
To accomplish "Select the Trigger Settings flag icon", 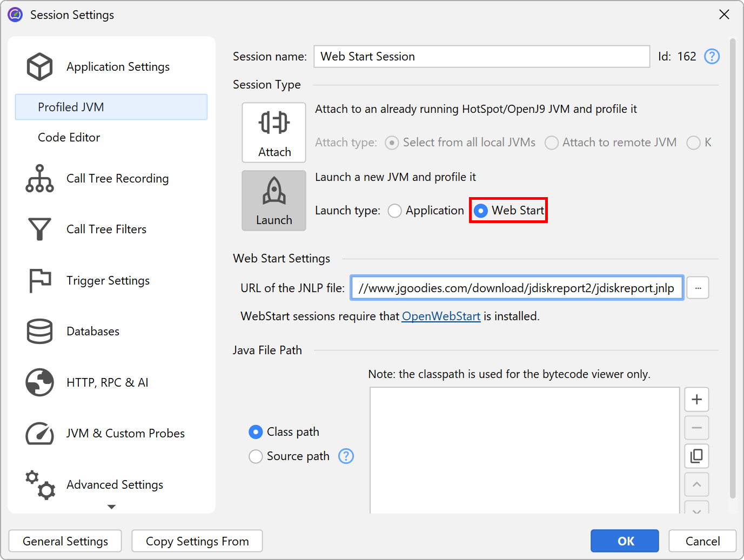I will tap(39, 281).
